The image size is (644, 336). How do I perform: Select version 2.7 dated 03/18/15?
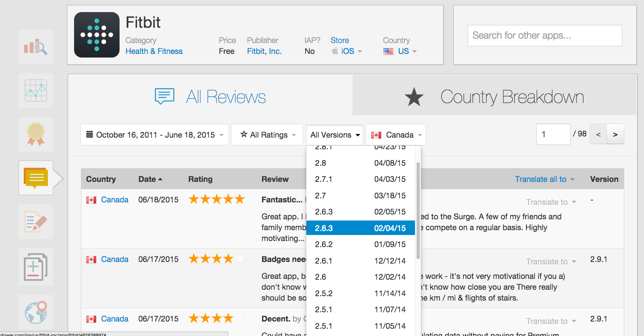361,196
